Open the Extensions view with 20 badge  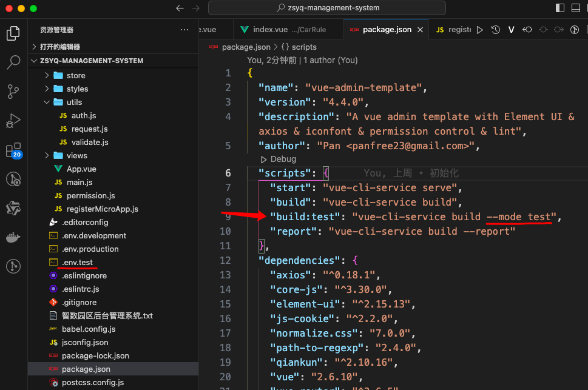pyautogui.click(x=14, y=150)
